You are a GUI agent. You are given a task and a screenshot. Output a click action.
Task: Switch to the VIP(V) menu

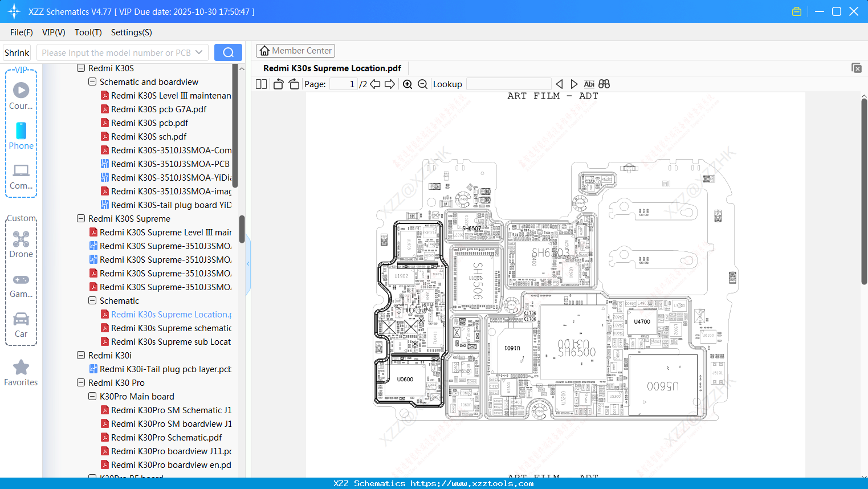click(53, 32)
